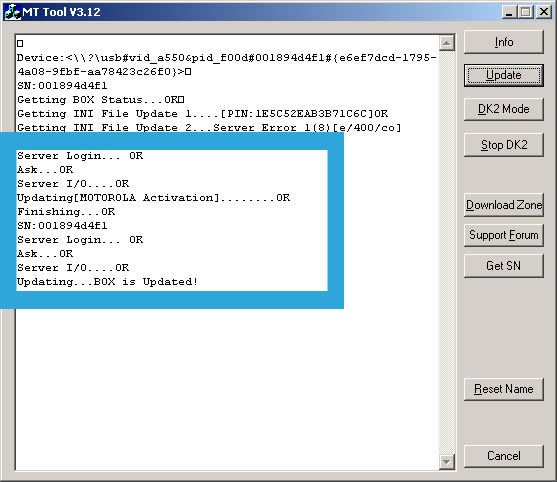557x482 pixels.
Task: Enable DK2 Mode
Action: tap(504, 109)
